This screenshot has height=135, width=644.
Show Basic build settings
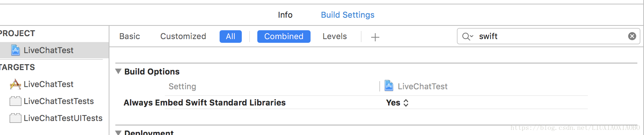[130, 37]
